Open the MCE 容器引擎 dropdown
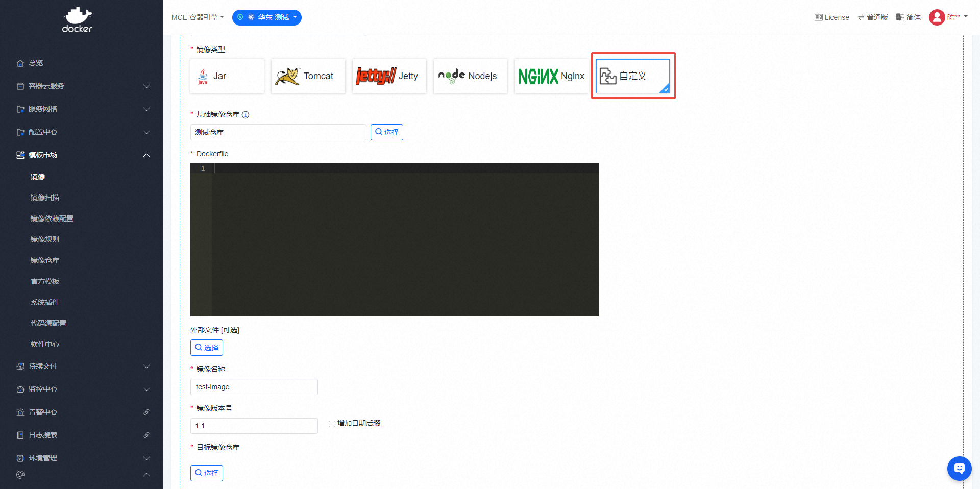This screenshot has width=980, height=489. click(x=198, y=17)
